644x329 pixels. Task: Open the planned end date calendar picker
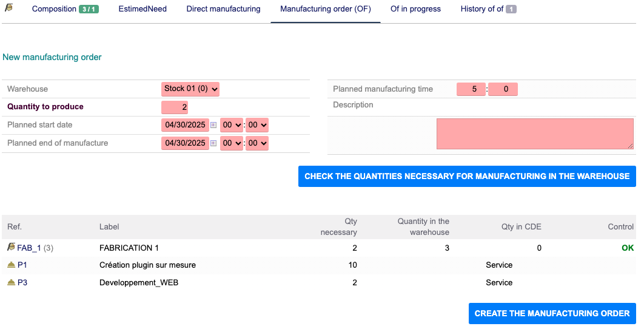[213, 143]
